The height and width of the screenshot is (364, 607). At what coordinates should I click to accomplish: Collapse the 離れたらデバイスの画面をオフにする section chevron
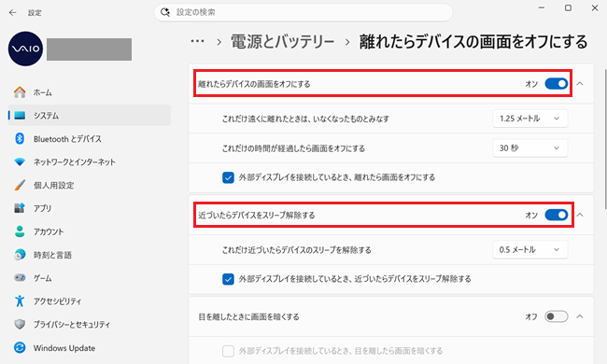pos(580,84)
